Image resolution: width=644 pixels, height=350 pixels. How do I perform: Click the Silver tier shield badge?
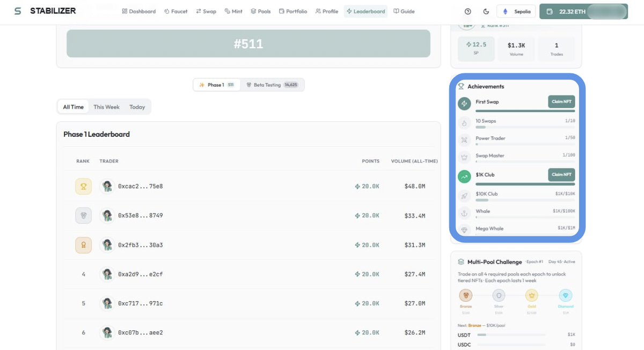499,295
